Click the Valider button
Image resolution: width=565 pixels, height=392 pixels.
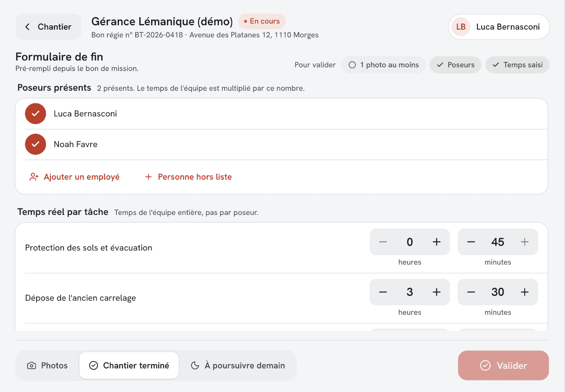click(504, 365)
